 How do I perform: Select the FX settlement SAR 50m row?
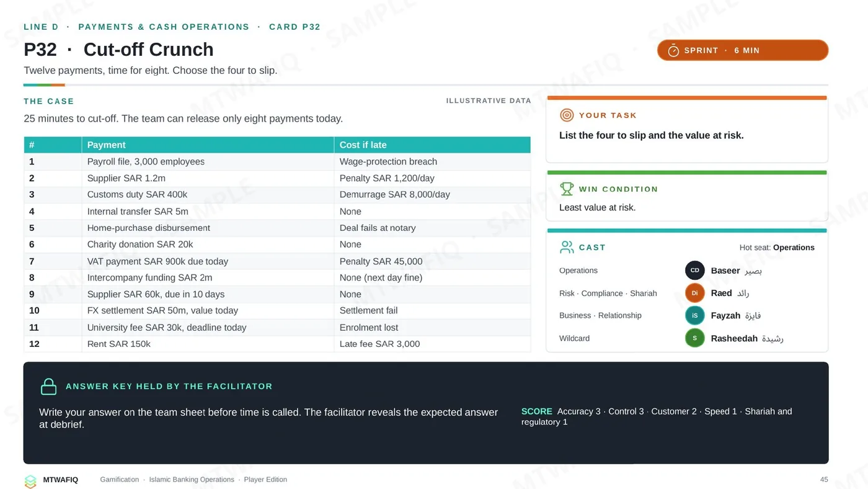pyautogui.click(x=277, y=310)
